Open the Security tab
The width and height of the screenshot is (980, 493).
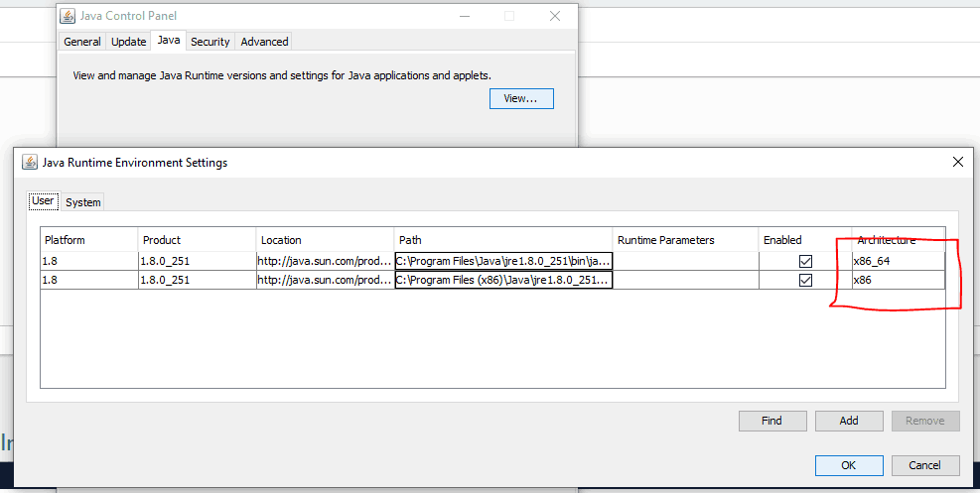click(210, 42)
